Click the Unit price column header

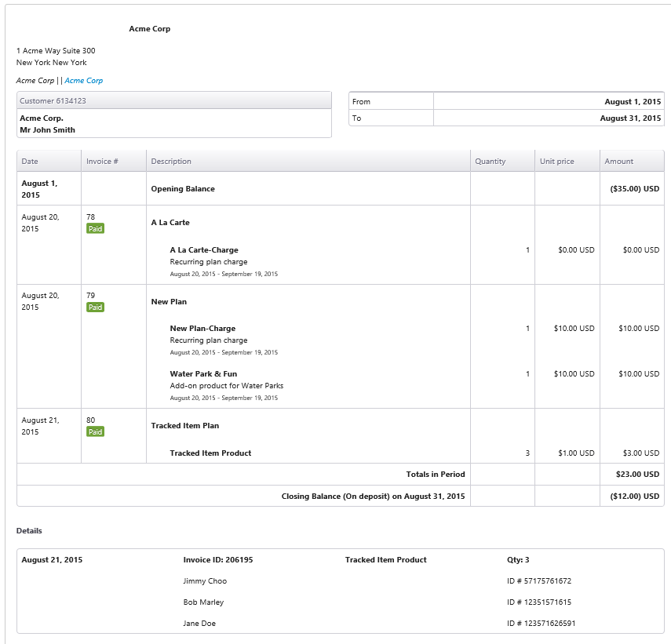point(567,162)
